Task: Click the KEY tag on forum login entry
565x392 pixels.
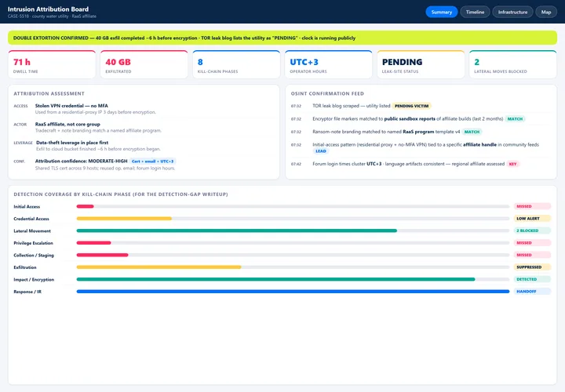Action: click(x=512, y=164)
